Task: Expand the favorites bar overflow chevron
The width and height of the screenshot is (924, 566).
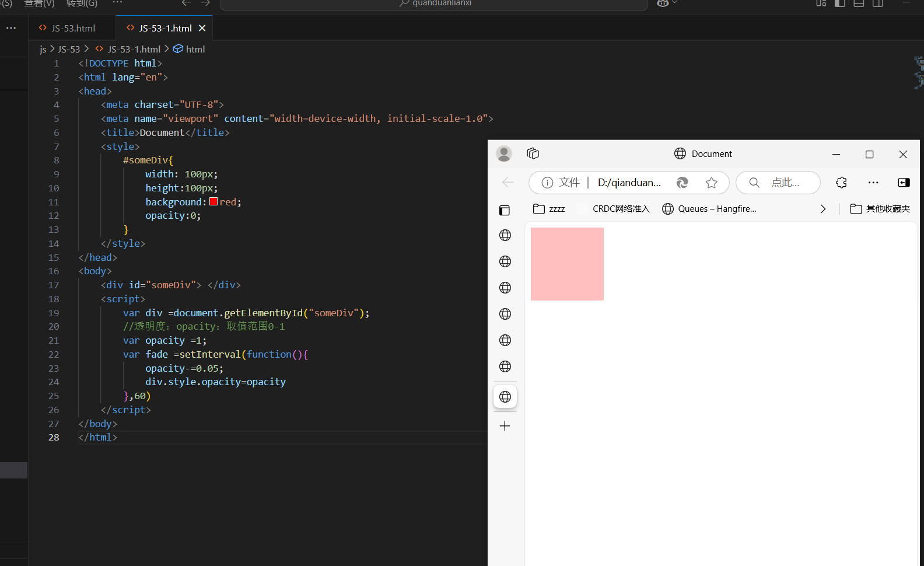Action: (x=822, y=209)
